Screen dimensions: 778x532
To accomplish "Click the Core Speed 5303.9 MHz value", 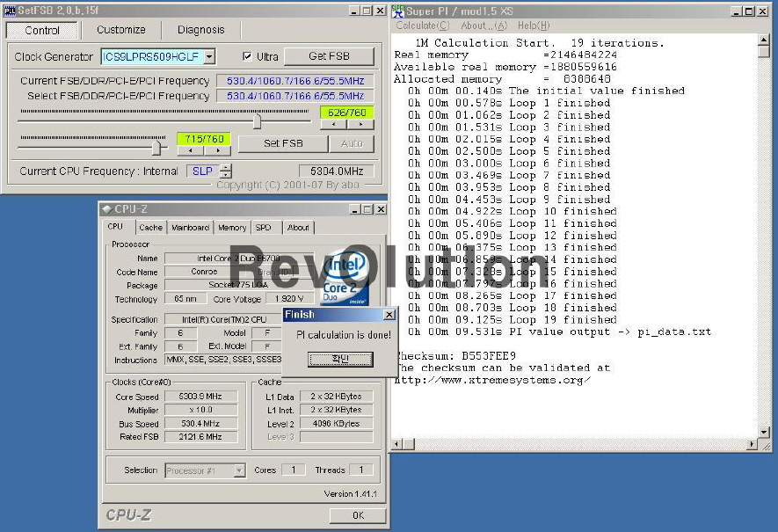I will pos(201,397).
